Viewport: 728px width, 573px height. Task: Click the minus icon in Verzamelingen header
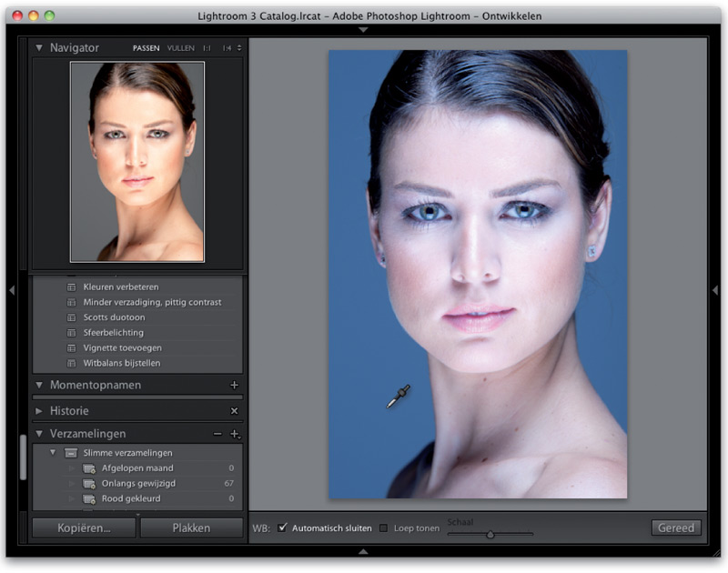[217, 435]
